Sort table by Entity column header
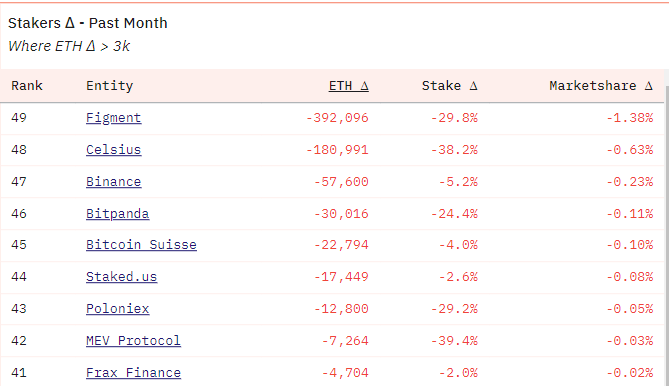The image size is (669, 386). pos(110,86)
